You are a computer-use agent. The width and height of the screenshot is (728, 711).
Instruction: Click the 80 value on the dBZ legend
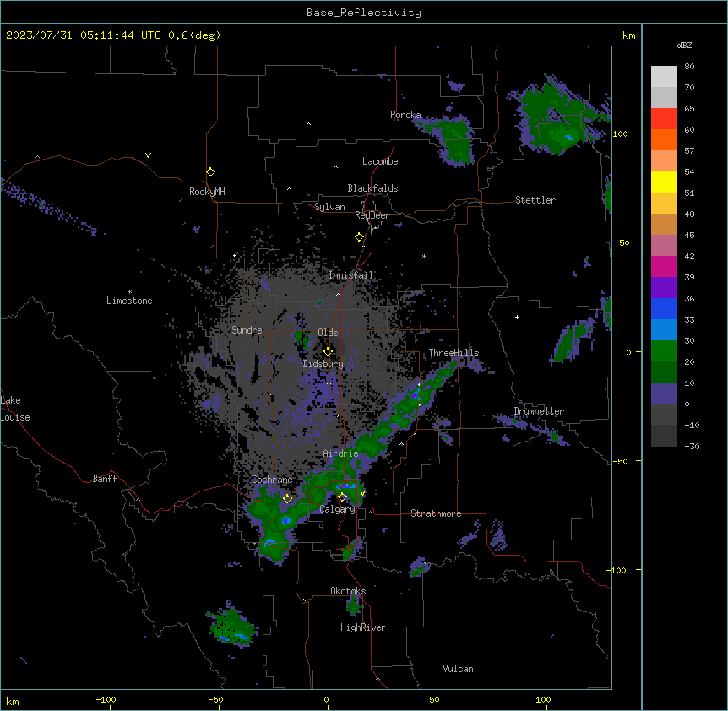tap(689, 67)
